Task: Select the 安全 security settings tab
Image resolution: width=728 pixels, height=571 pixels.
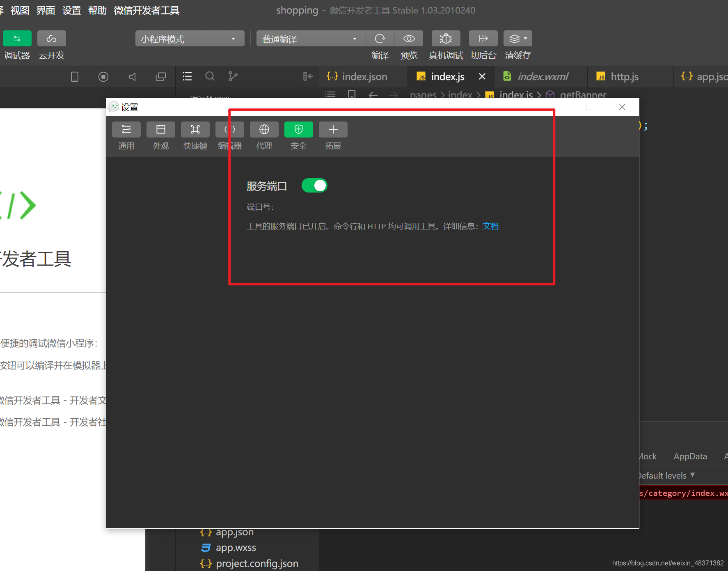Action: tap(299, 136)
